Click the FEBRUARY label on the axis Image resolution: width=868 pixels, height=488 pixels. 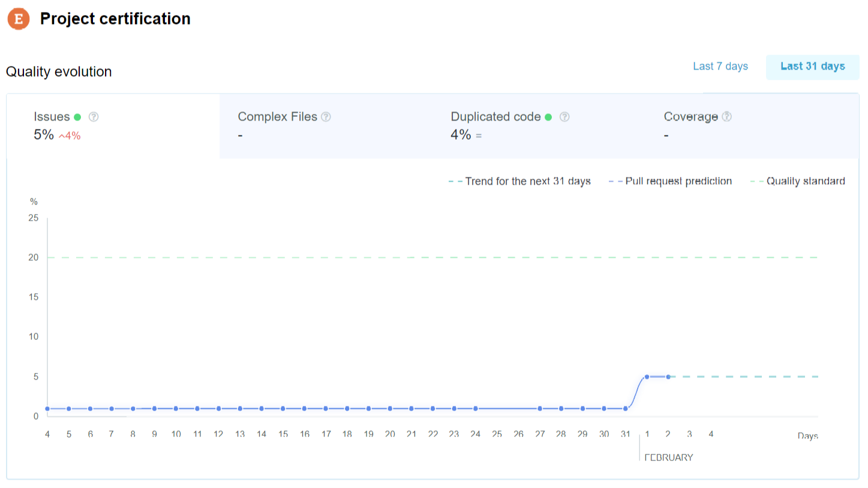tap(669, 457)
